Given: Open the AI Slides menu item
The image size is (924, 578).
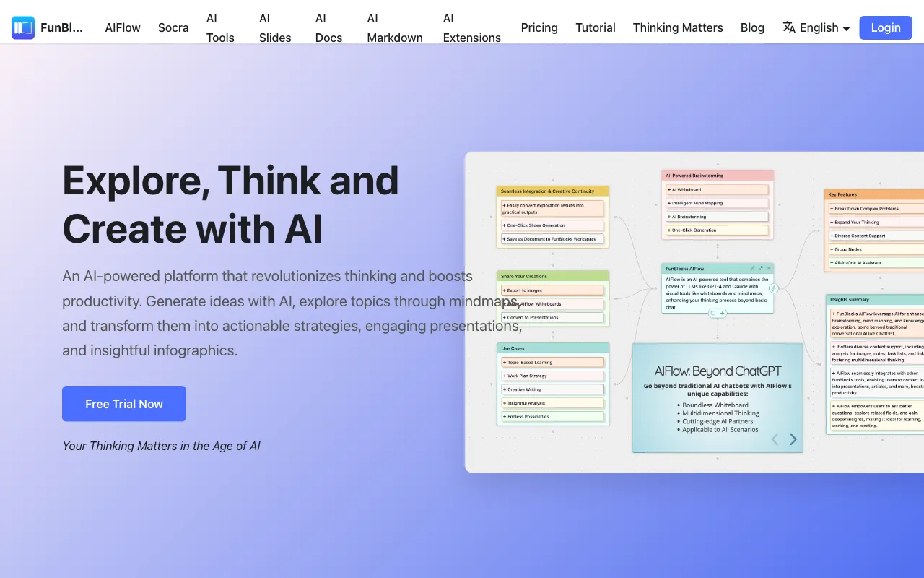Looking at the screenshot, I should (x=275, y=27).
